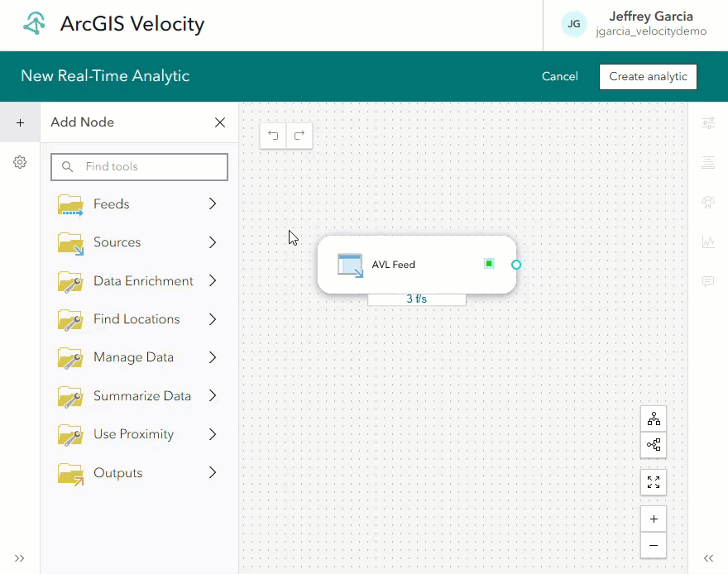The width and height of the screenshot is (728, 574).
Task: Click the Find Locations folder icon
Action: pos(70,320)
